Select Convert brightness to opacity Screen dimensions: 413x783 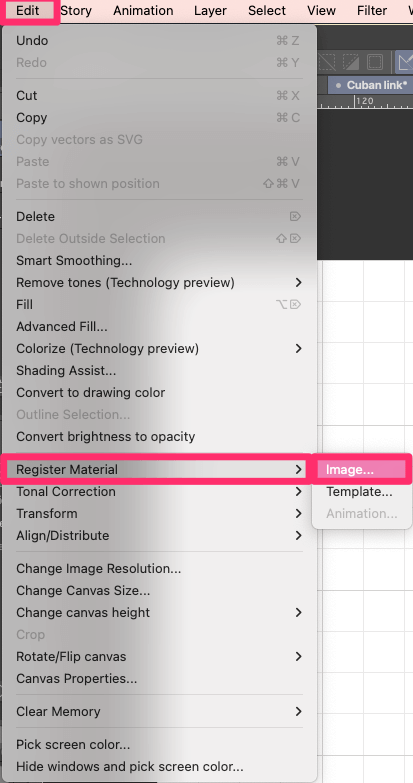(159, 437)
